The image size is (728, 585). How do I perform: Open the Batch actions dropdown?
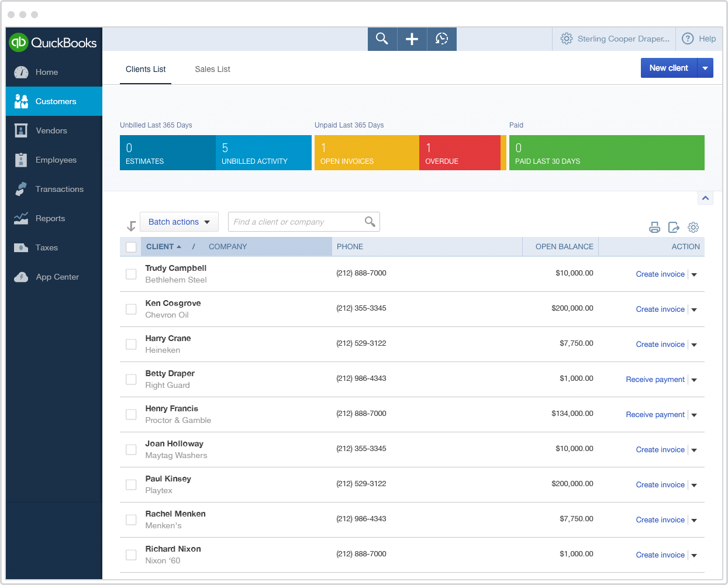pyautogui.click(x=179, y=222)
